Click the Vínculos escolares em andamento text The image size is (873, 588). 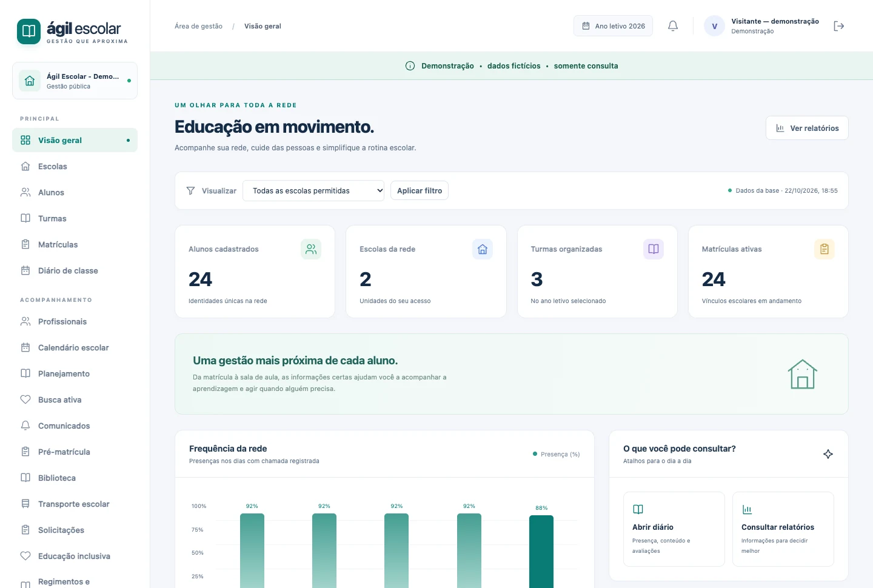point(752,301)
